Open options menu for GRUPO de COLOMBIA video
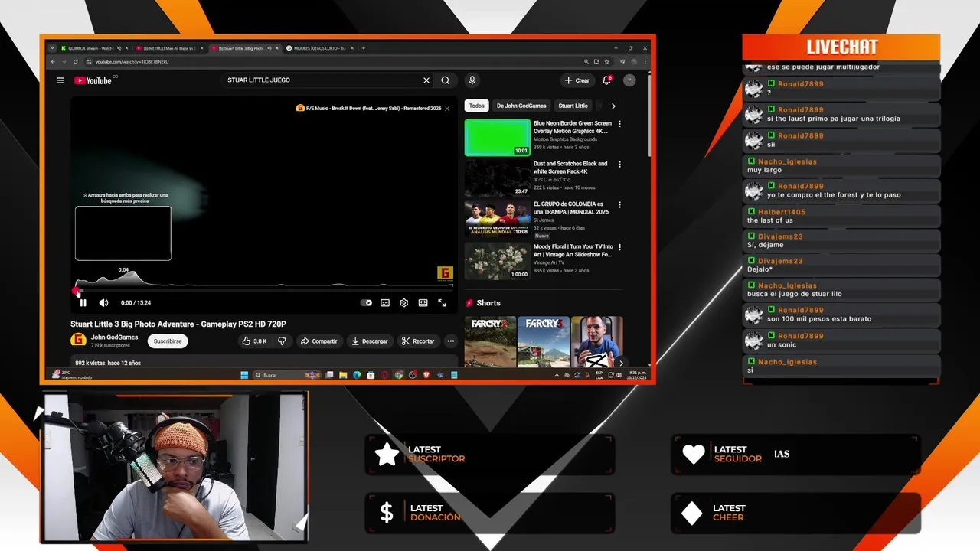 click(x=619, y=205)
